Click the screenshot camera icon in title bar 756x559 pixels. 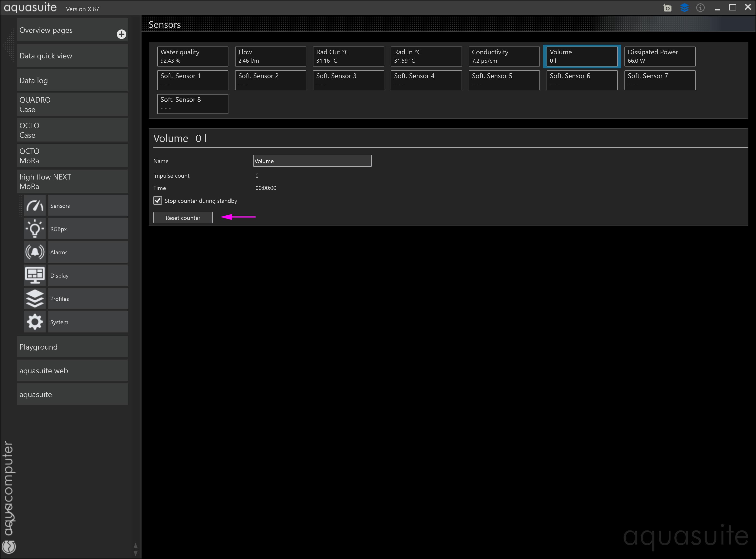667,8
